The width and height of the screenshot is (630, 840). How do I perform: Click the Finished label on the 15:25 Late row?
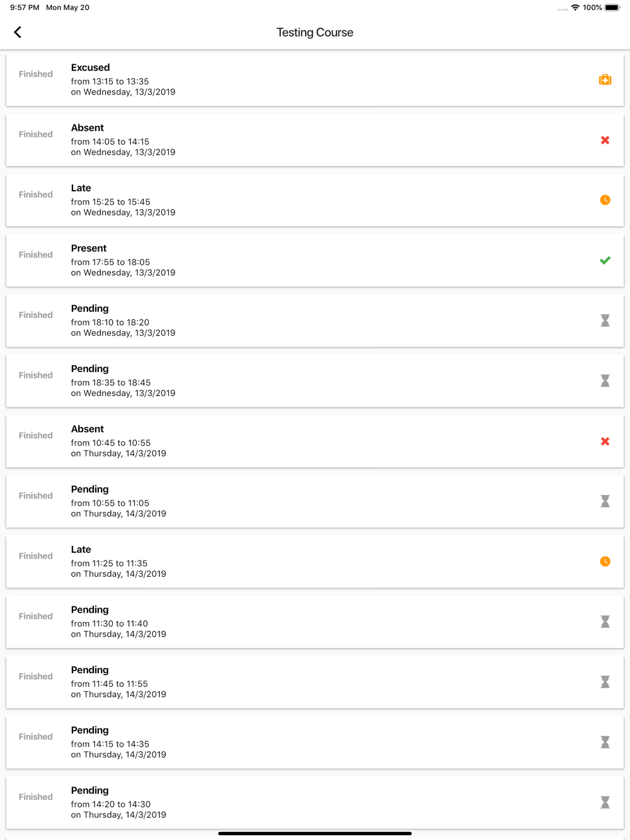point(36,195)
